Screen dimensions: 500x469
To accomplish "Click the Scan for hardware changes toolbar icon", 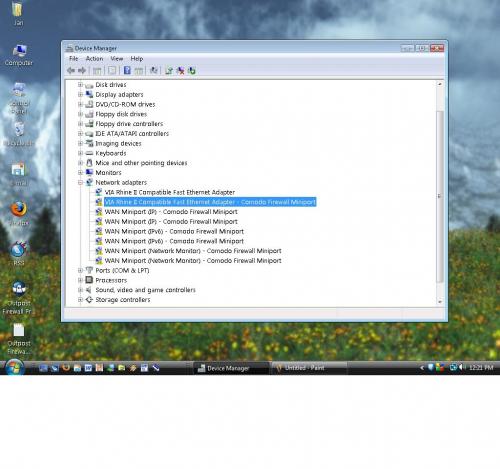I will [x=154, y=70].
